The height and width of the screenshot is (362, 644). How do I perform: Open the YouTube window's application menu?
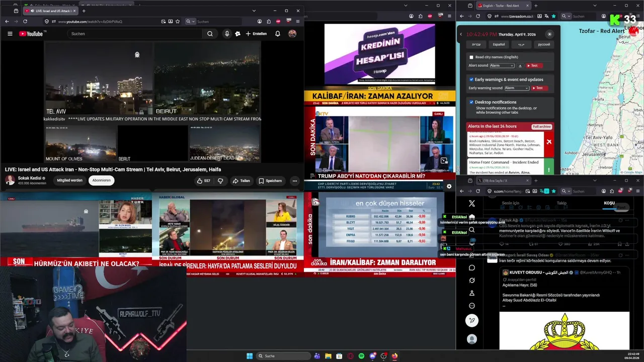point(298,22)
